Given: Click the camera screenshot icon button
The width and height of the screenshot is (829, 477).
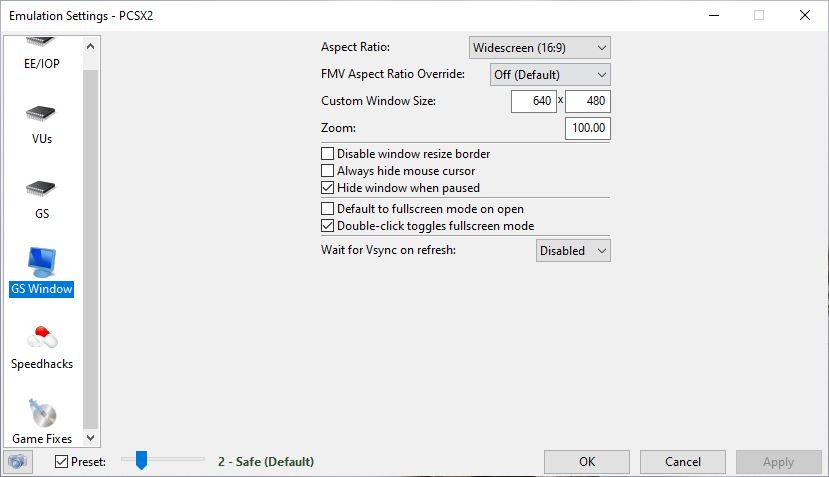Looking at the screenshot, I should click(18, 462).
